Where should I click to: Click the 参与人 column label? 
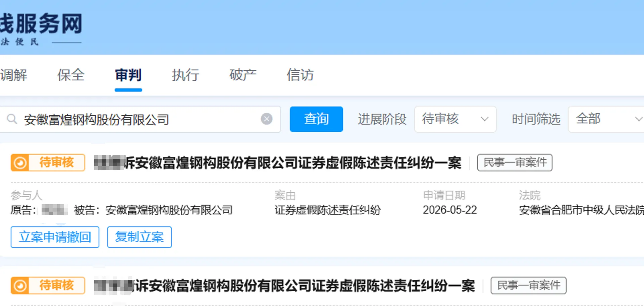[26, 195]
